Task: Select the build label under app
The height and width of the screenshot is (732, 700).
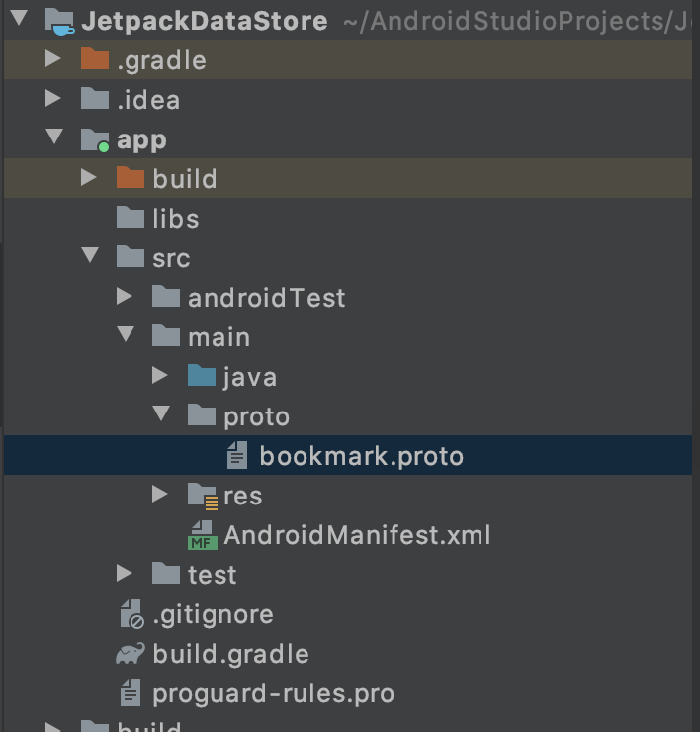Action: [x=185, y=179]
